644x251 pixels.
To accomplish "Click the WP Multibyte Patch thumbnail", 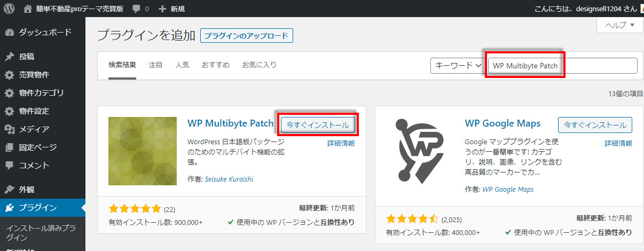I will (142, 151).
